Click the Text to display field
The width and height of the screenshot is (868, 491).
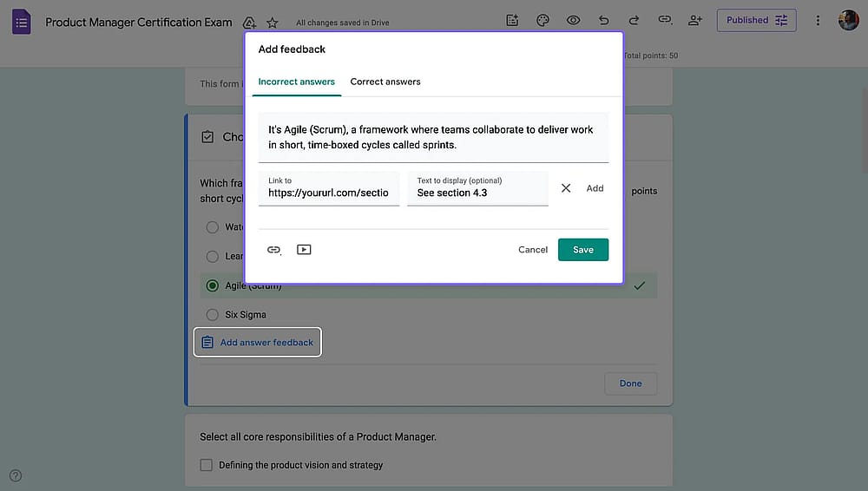477,188
